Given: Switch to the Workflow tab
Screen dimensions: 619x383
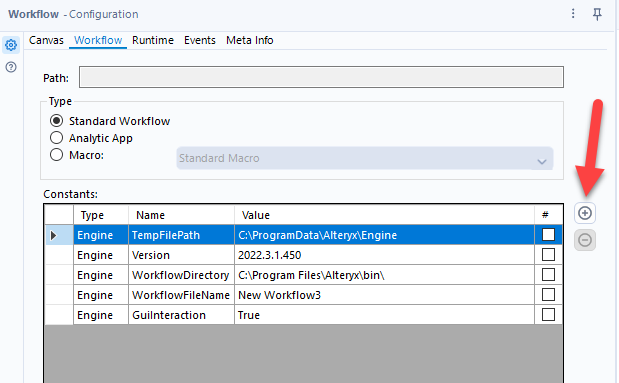Looking at the screenshot, I should [98, 40].
